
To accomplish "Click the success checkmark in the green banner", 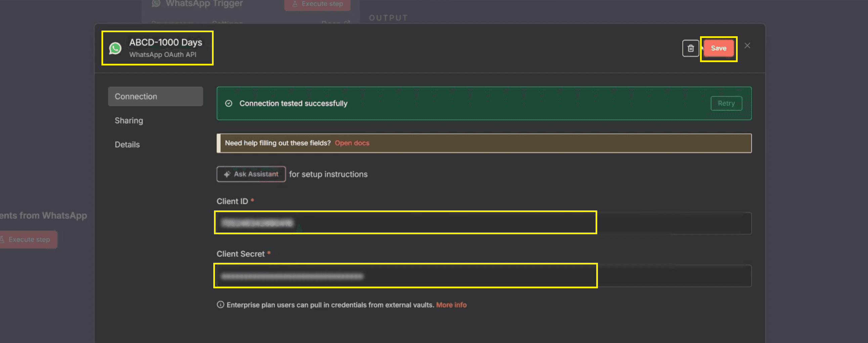I will (229, 103).
